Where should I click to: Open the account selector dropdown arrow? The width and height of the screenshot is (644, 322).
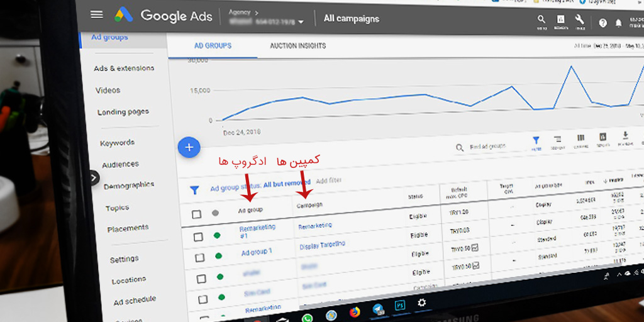pyautogui.click(x=301, y=22)
